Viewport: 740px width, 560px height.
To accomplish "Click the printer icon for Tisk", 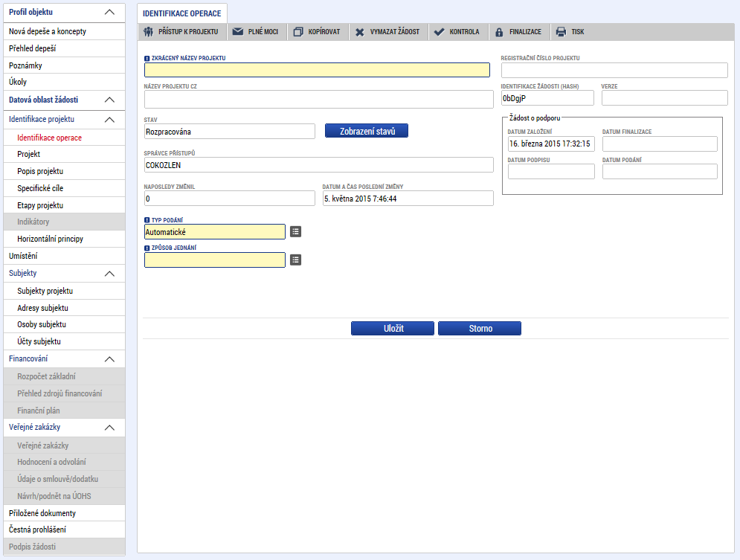I will 561,32.
